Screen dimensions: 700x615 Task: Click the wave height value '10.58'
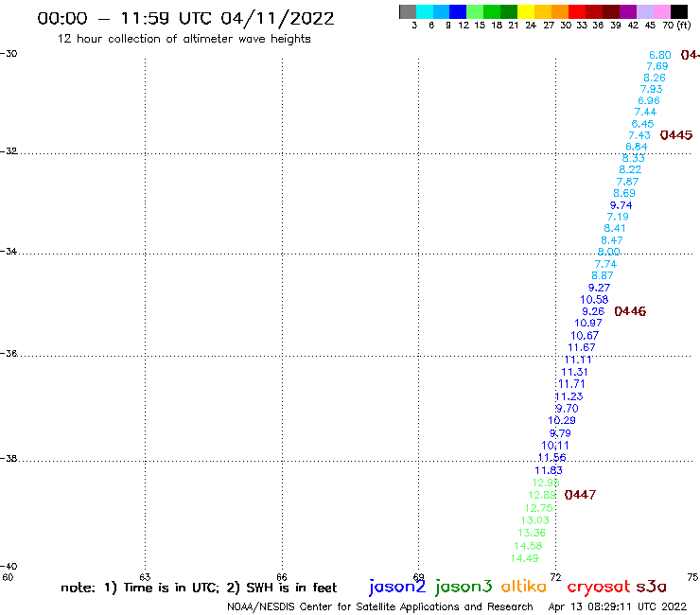point(594,300)
